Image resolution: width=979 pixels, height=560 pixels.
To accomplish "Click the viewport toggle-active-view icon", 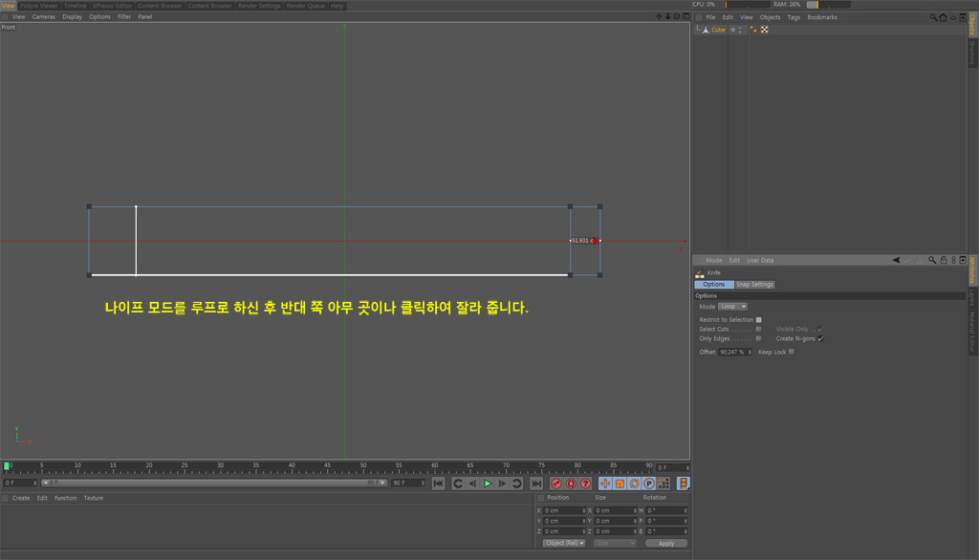I will pos(685,17).
